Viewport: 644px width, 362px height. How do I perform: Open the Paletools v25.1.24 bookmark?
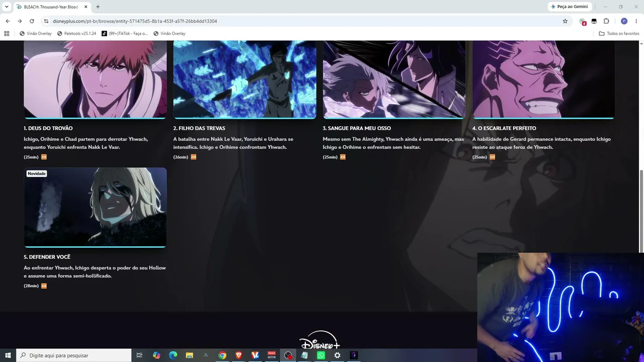(76, 34)
